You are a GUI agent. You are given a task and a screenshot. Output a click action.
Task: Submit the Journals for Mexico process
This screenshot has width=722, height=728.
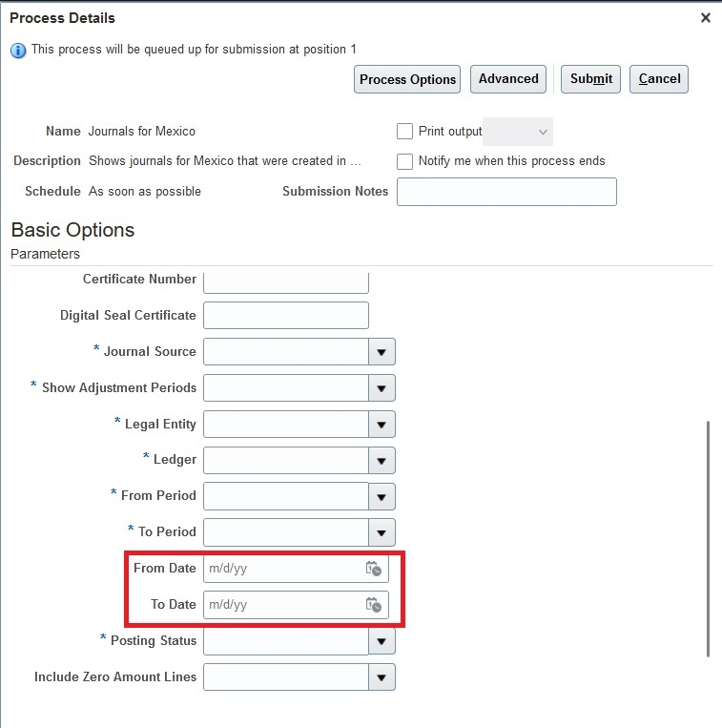pyautogui.click(x=590, y=79)
